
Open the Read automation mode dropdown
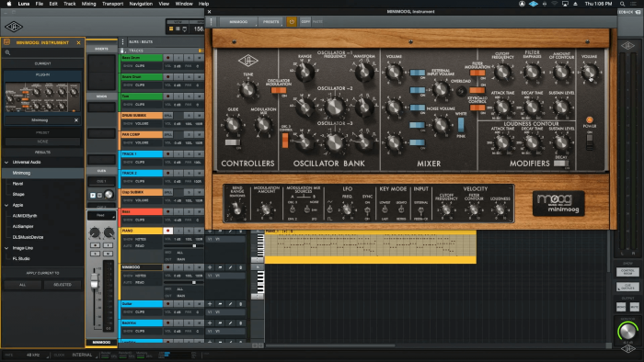[x=101, y=215]
